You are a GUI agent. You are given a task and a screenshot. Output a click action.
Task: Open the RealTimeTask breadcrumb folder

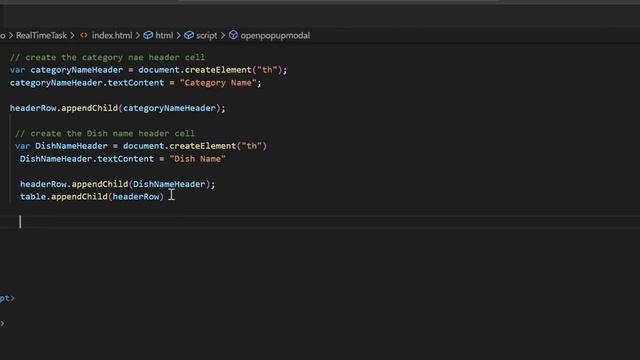pyautogui.click(x=41, y=36)
